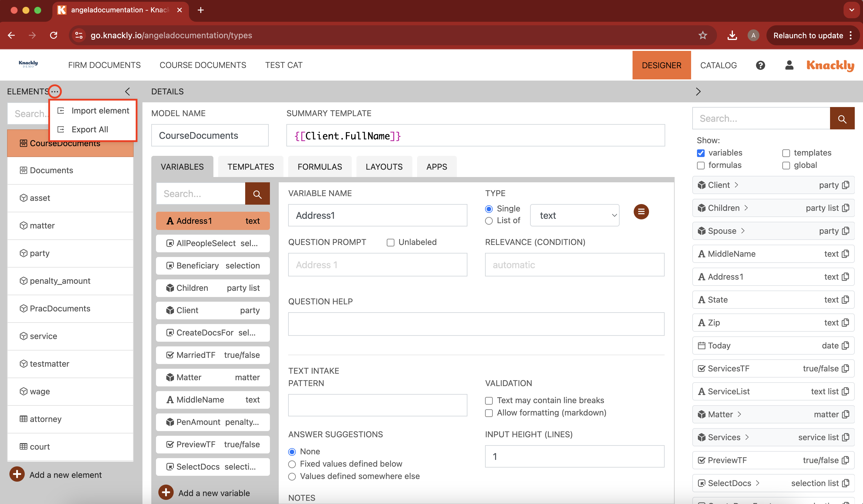Click the copy icon on the MiddleName row
This screenshot has width=863, height=504.
pyautogui.click(x=846, y=254)
